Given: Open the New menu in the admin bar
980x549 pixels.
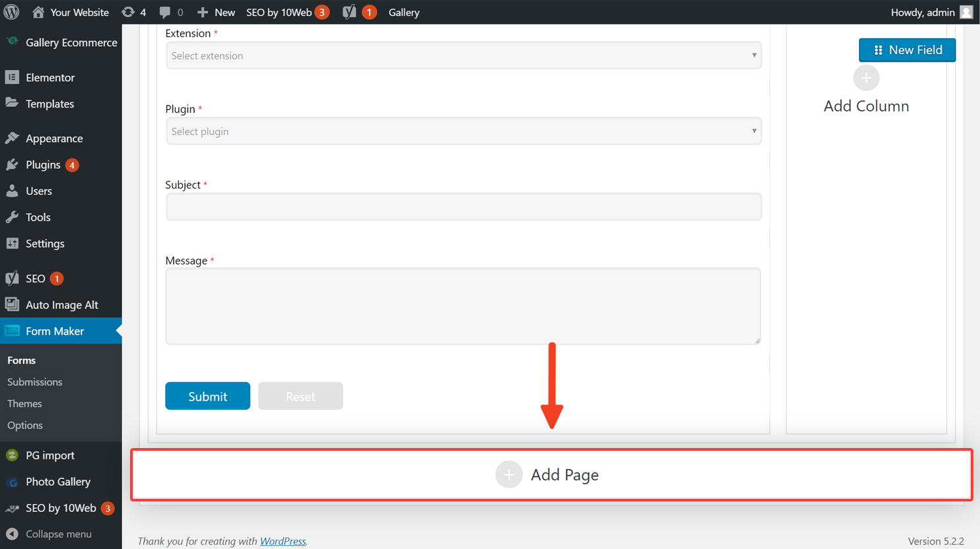Looking at the screenshot, I should [x=215, y=12].
